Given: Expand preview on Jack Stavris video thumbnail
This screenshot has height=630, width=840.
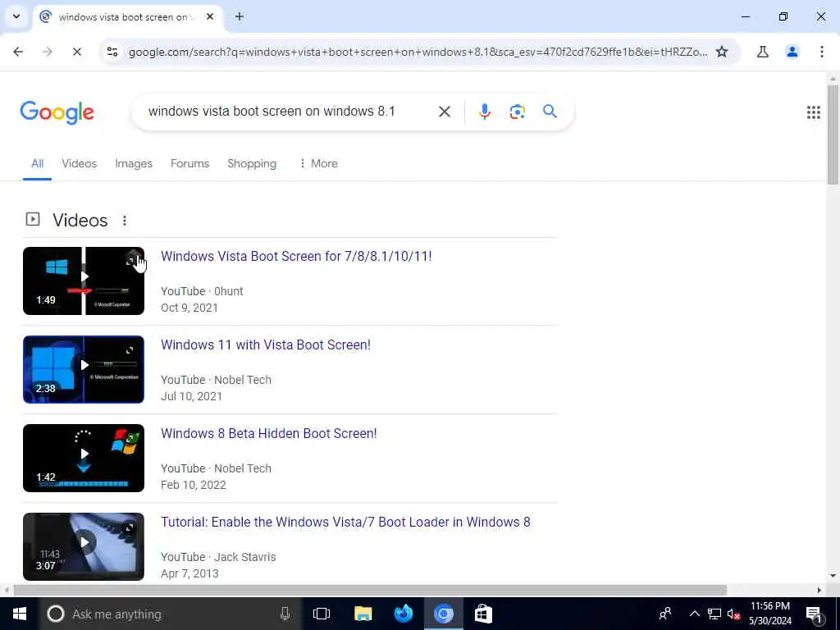Looking at the screenshot, I should tap(130, 527).
